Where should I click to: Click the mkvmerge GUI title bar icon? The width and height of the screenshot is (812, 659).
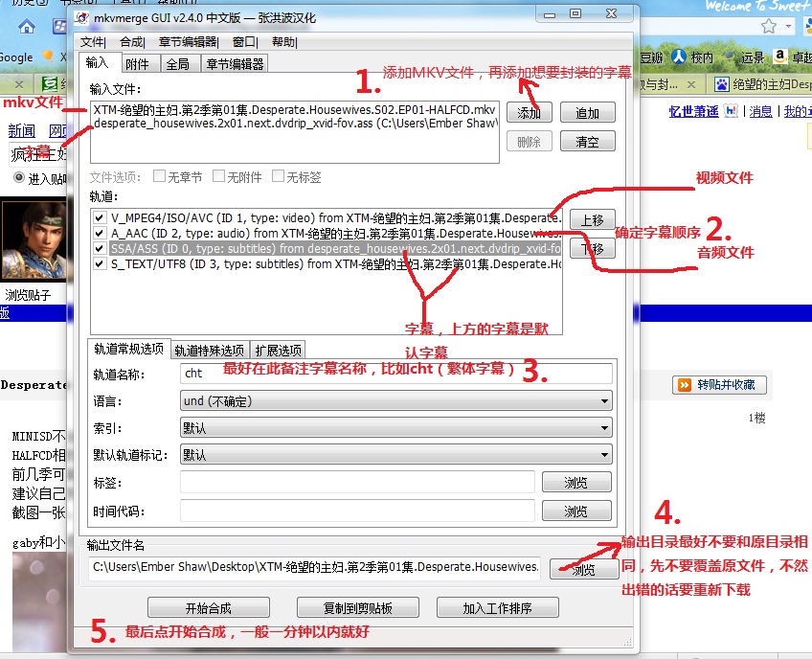click(x=81, y=18)
